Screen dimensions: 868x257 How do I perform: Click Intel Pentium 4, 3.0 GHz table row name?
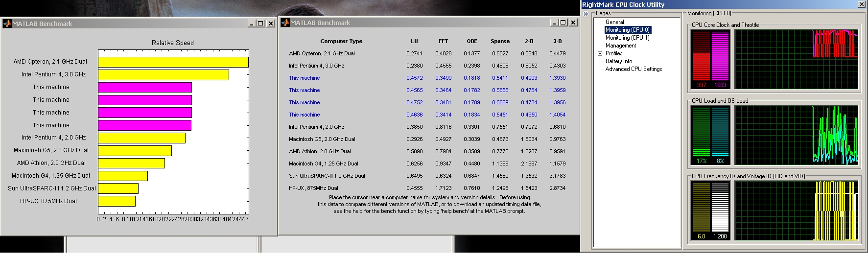click(316, 66)
